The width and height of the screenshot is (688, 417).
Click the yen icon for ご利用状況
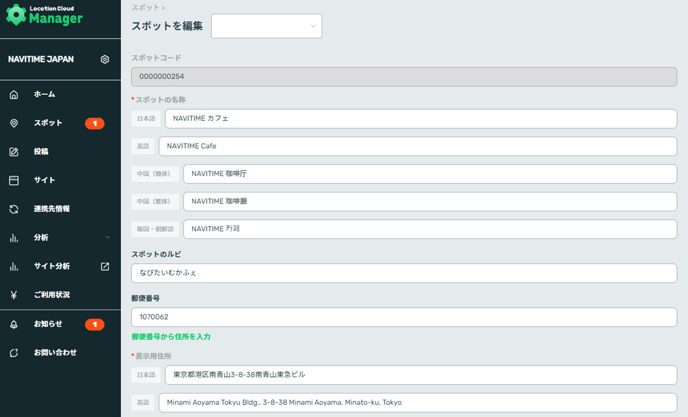point(14,295)
